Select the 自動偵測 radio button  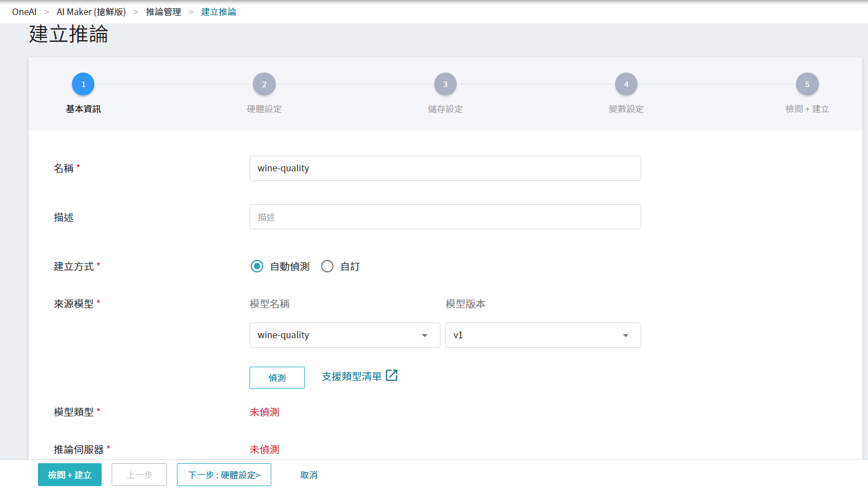tap(257, 266)
